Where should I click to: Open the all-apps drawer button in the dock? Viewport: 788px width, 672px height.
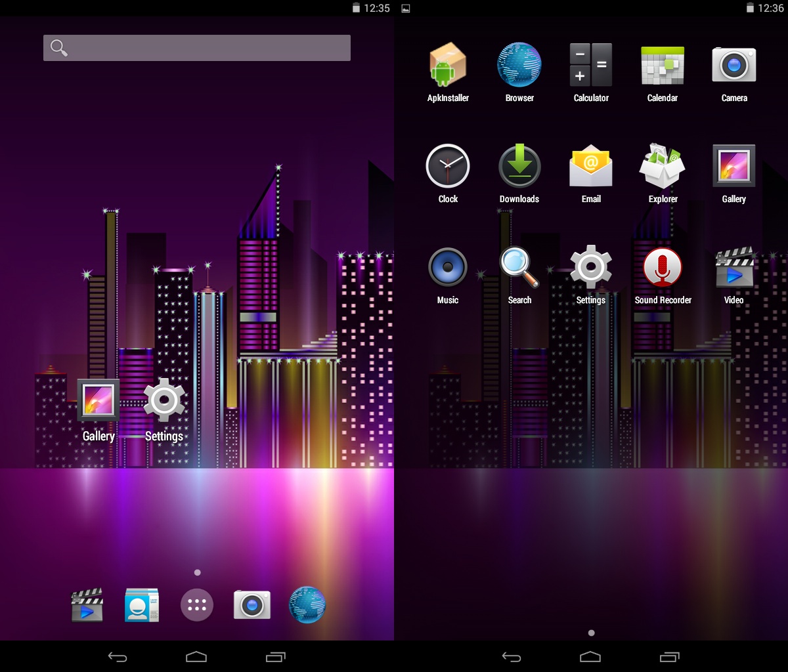click(197, 604)
